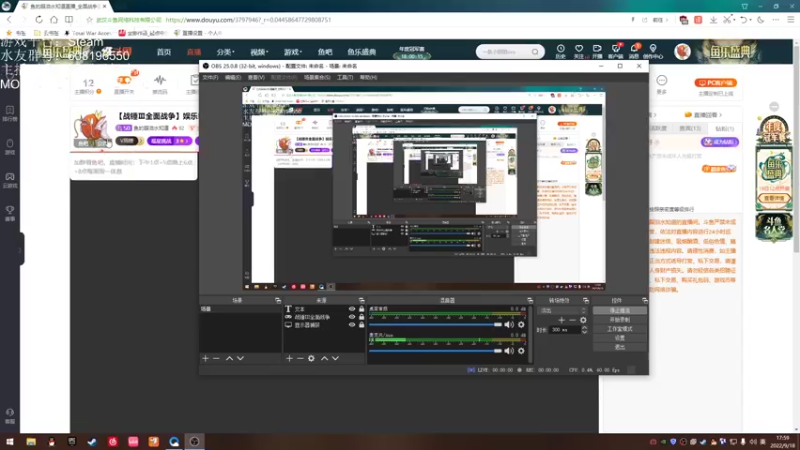Viewport: 800px width, 450px height.
Task: Select the display capture source row
Action: click(x=324, y=325)
